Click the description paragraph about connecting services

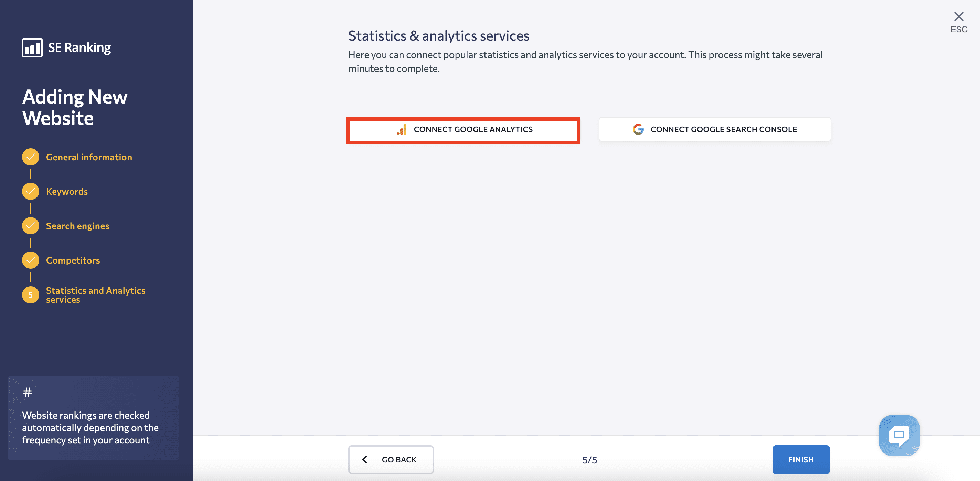click(x=585, y=62)
